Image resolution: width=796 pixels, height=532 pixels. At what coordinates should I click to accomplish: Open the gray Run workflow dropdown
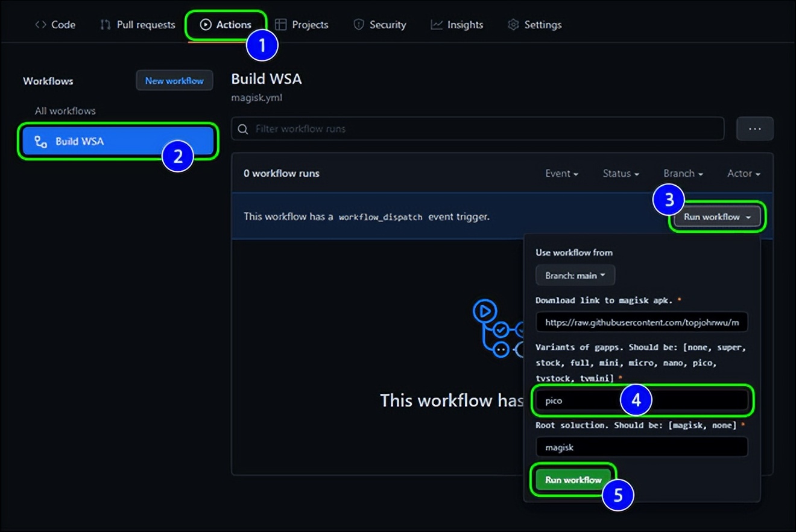(x=717, y=217)
